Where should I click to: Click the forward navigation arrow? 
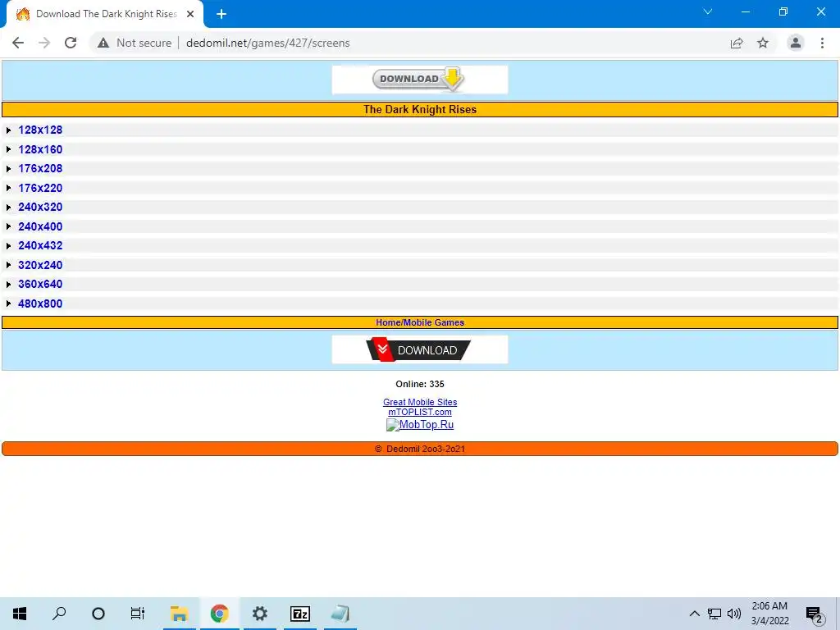[44, 43]
